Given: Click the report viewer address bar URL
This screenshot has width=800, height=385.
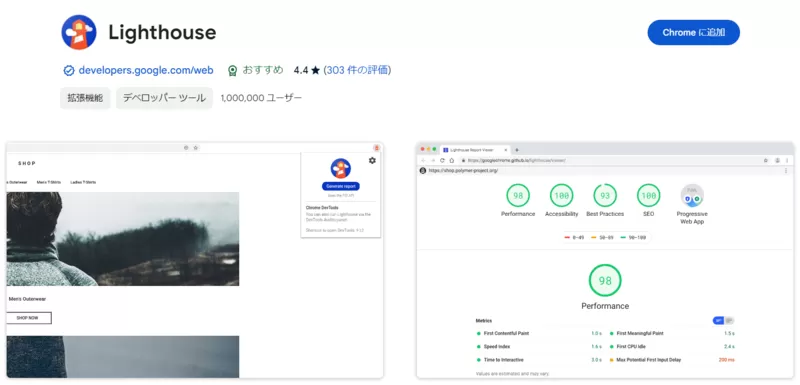Looking at the screenshot, I should 517,160.
